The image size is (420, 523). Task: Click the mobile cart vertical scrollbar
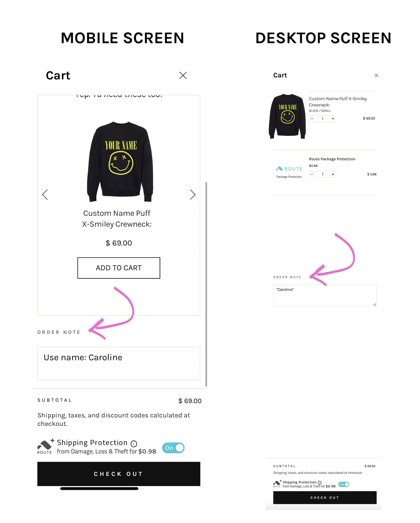click(206, 284)
